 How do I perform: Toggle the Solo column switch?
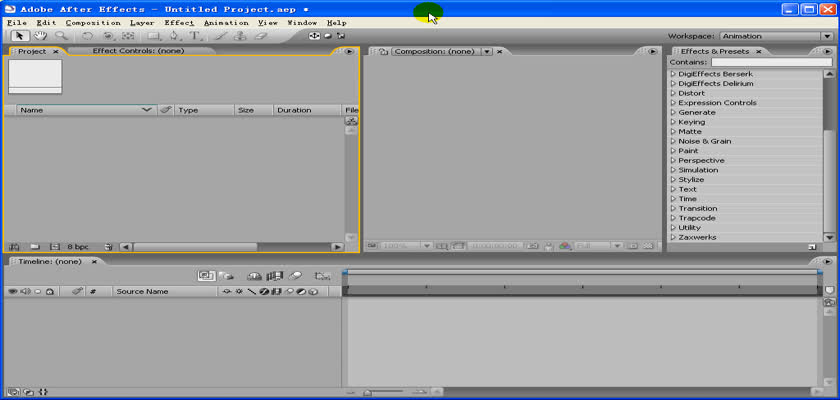pyautogui.click(x=38, y=291)
